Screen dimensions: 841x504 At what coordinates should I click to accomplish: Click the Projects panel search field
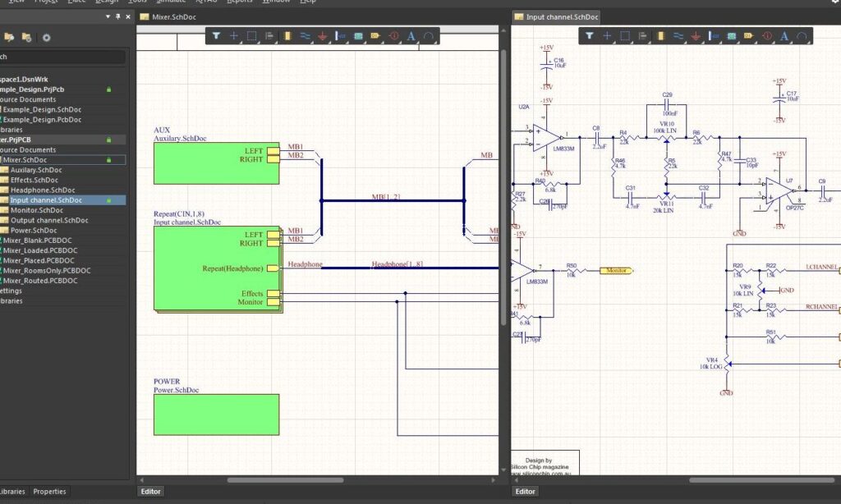click(62, 57)
